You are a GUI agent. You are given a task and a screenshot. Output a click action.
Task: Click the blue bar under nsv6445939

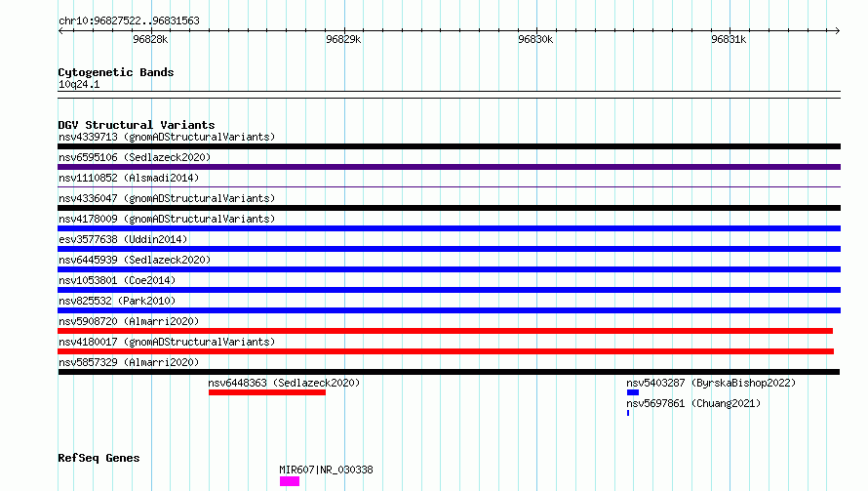[x=449, y=269]
